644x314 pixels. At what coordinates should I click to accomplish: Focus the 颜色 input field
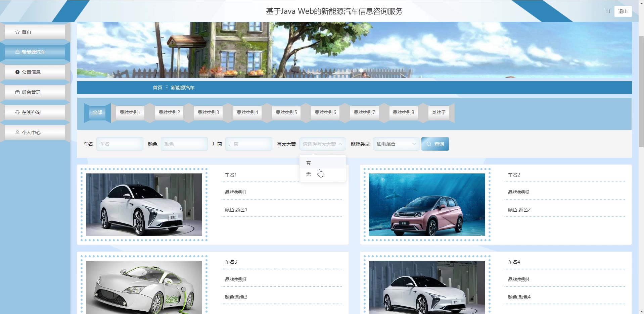click(184, 144)
